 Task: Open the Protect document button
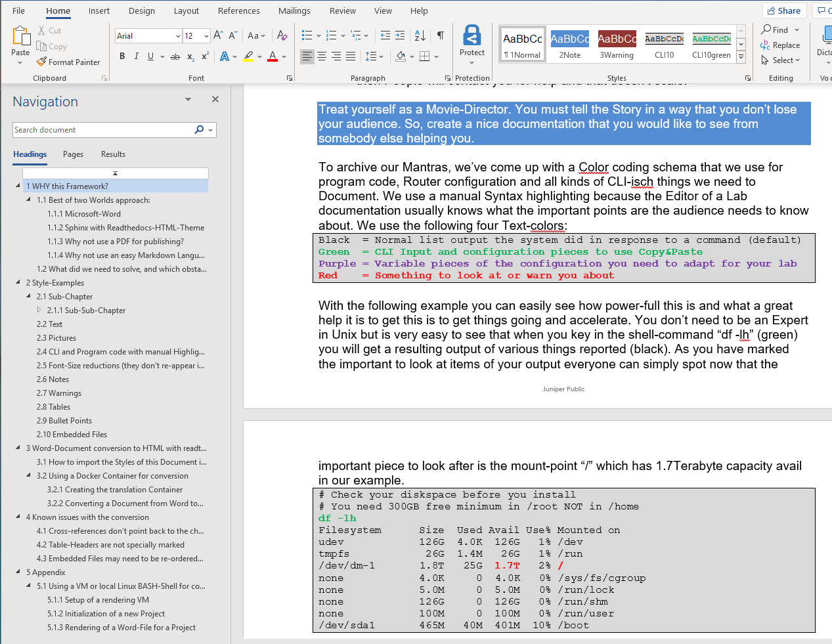(472, 45)
